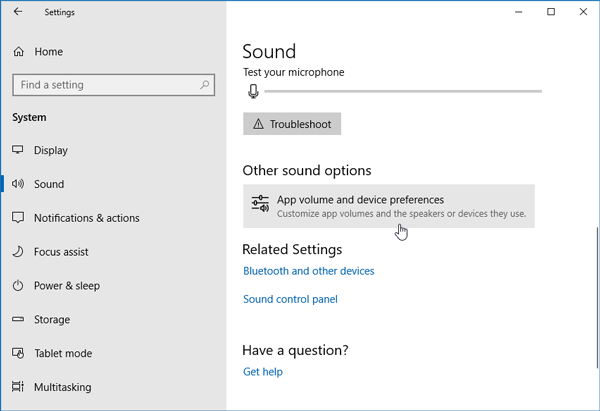Screen dimensions: 600x411
Task: Click the Have a question? heading
Action: click(x=295, y=350)
